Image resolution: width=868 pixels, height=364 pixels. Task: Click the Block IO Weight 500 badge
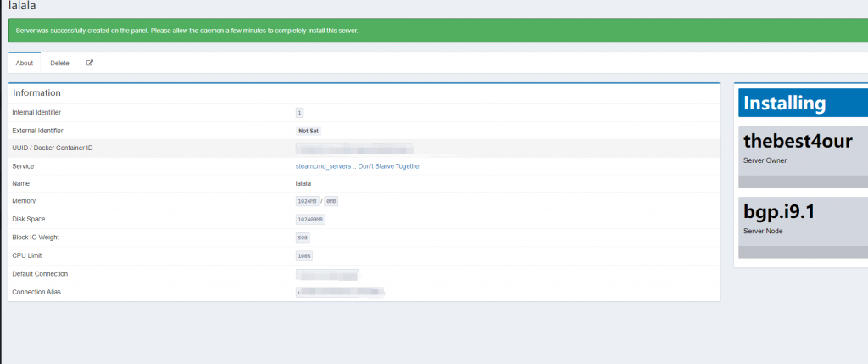click(302, 238)
